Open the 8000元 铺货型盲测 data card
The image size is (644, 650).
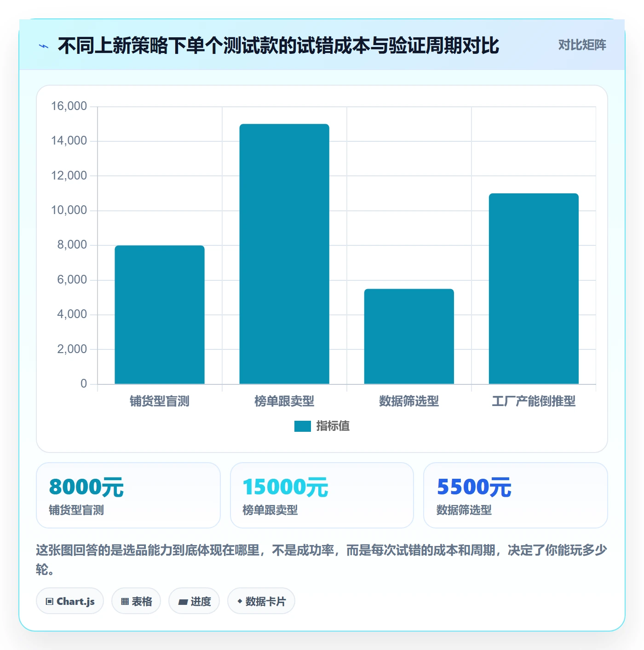[128, 495]
